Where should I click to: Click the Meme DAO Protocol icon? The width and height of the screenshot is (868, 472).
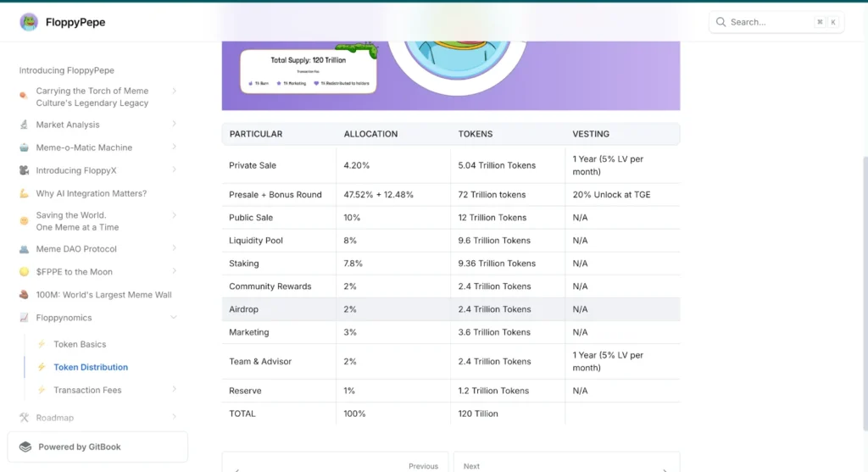[x=24, y=249]
